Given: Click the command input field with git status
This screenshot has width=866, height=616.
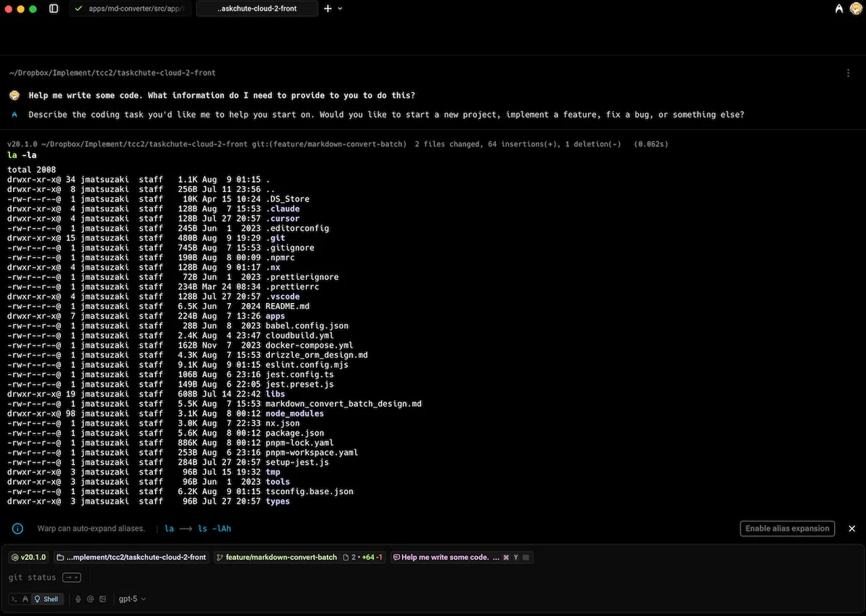Looking at the screenshot, I should (433, 577).
